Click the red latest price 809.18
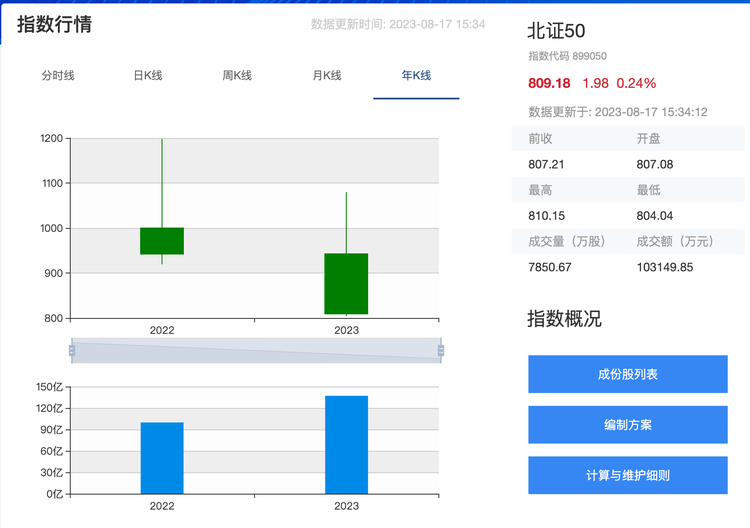750x528 pixels. pos(549,83)
